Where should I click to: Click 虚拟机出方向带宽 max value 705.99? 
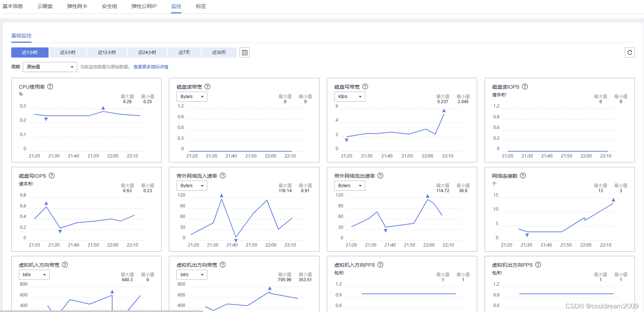285,280
